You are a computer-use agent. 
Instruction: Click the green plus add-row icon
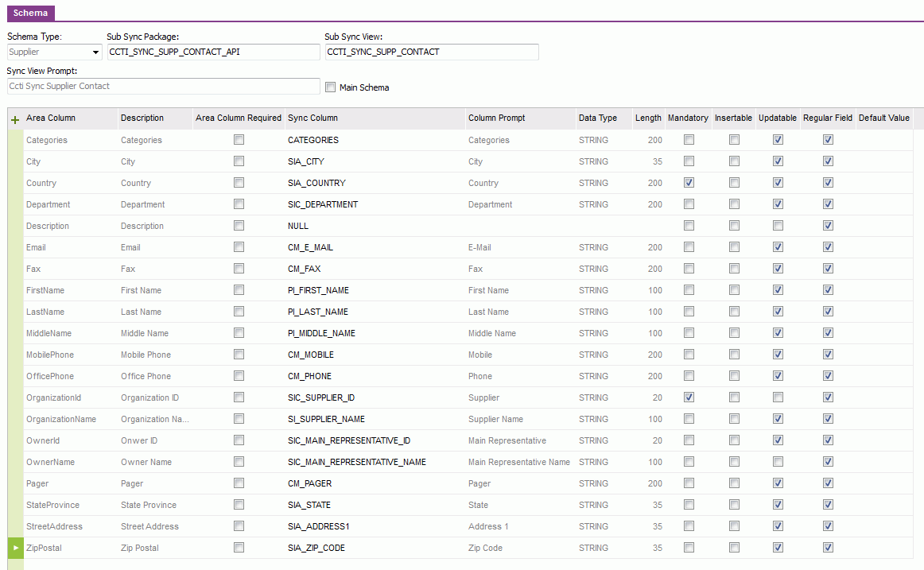14,119
